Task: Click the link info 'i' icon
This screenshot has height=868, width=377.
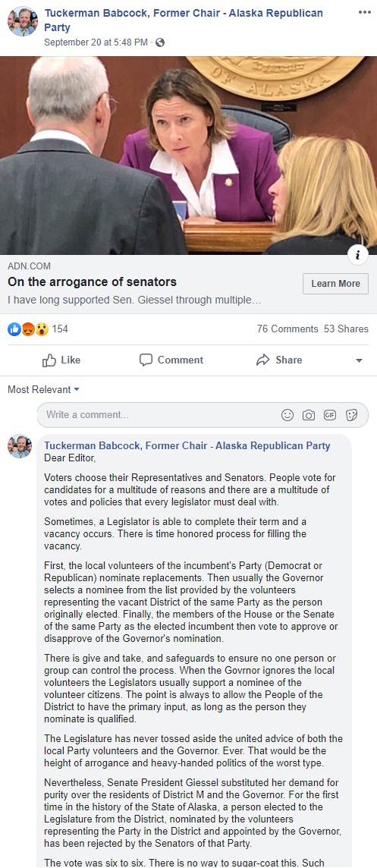Action: click(x=357, y=255)
